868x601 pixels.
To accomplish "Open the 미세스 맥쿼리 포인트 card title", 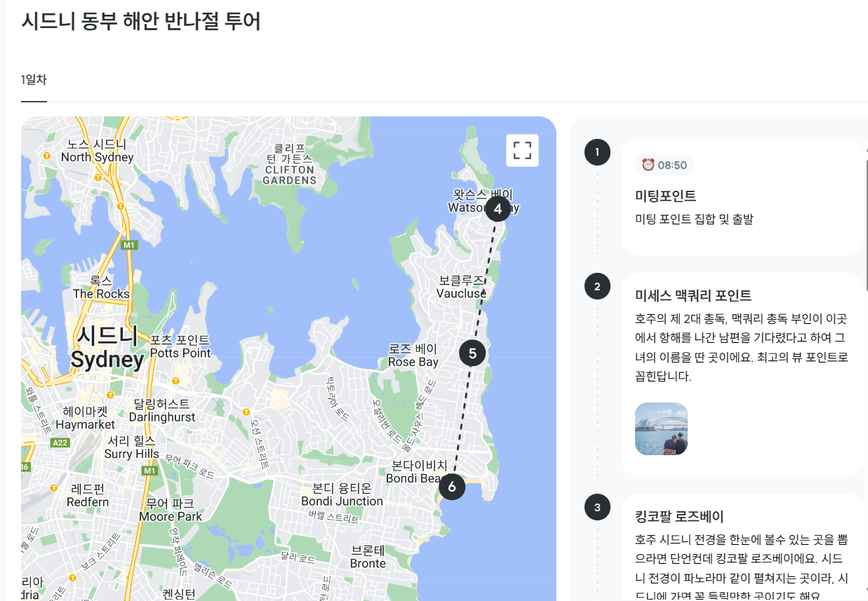I will pos(693,295).
